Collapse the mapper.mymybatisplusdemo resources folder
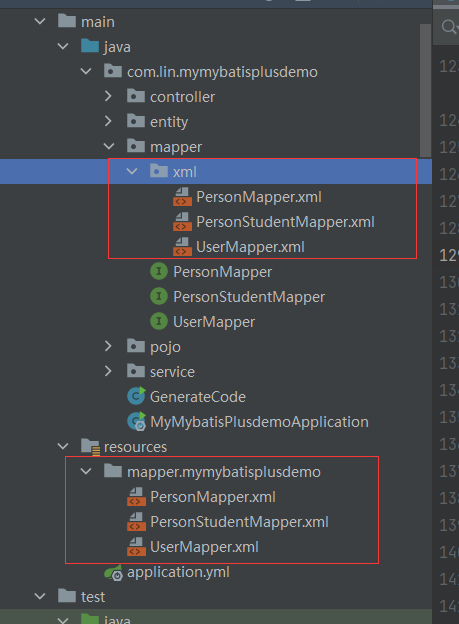The width and height of the screenshot is (459, 624). tap(86, 472)
